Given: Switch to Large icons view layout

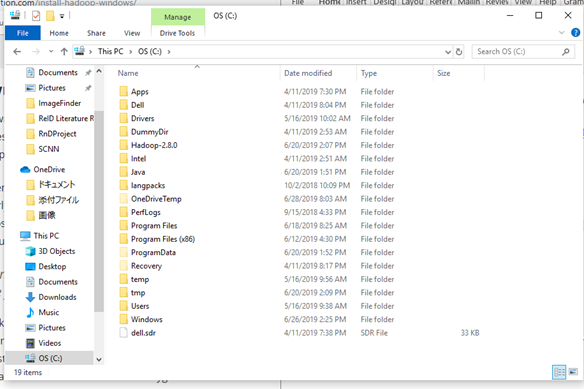Looking at the screenshot, I should [573, 372].
